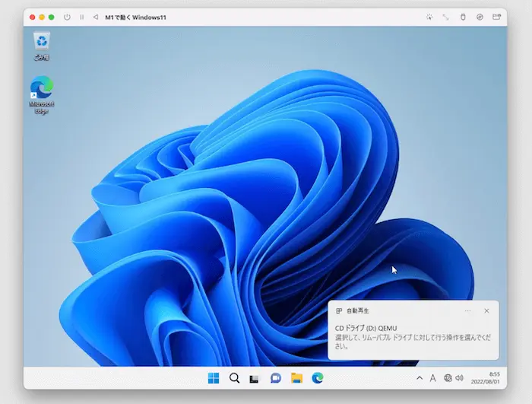
Task: Open the Windows Start menu
Action: tap(214, 378)
